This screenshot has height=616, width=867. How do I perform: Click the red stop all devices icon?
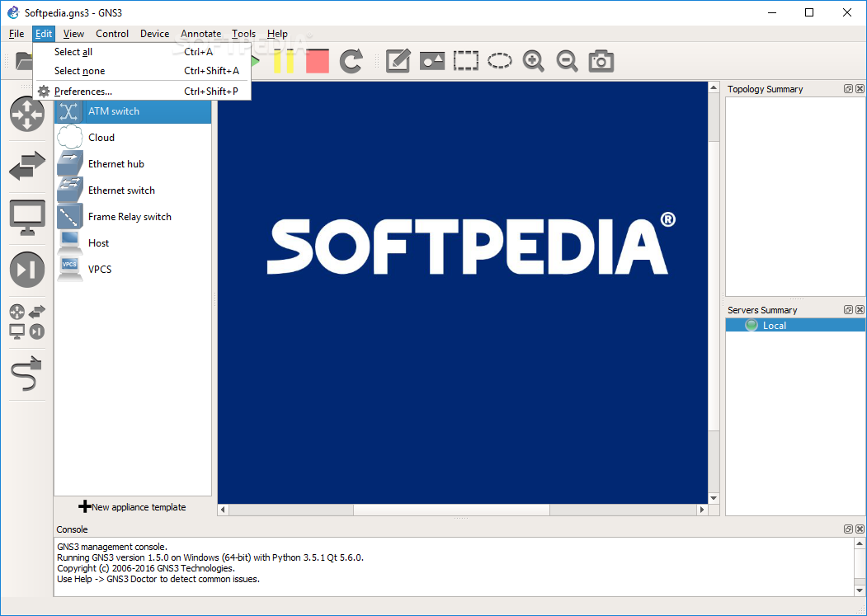(x=318, y=61)
